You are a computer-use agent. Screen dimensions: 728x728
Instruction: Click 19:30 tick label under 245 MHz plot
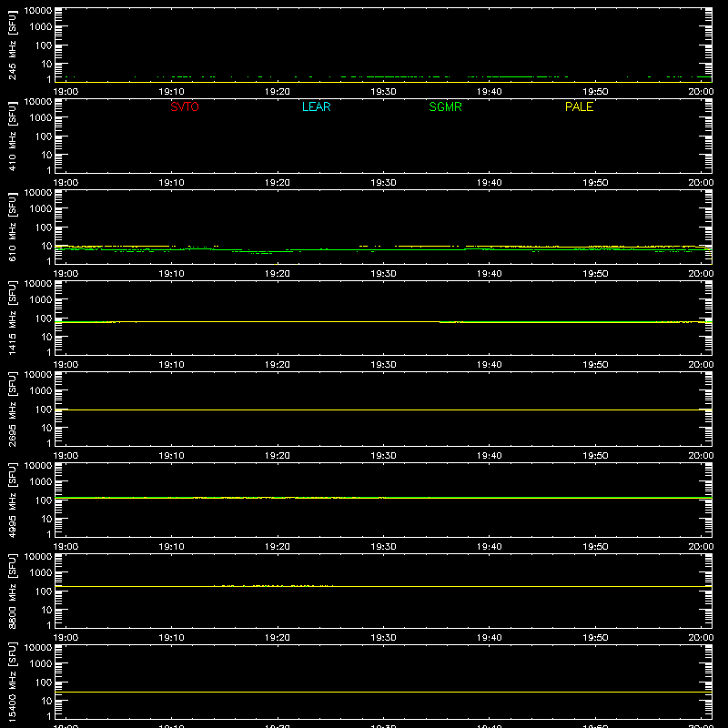click(x=383, y=92)
